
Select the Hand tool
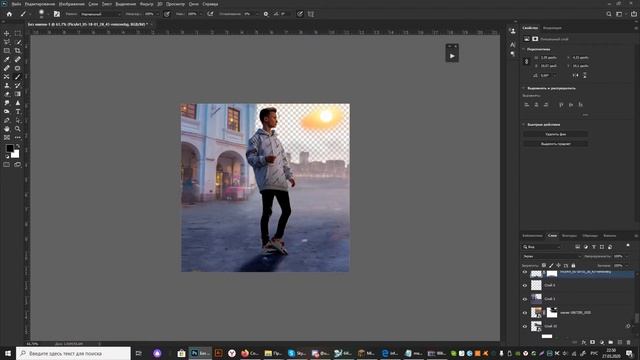7,129
